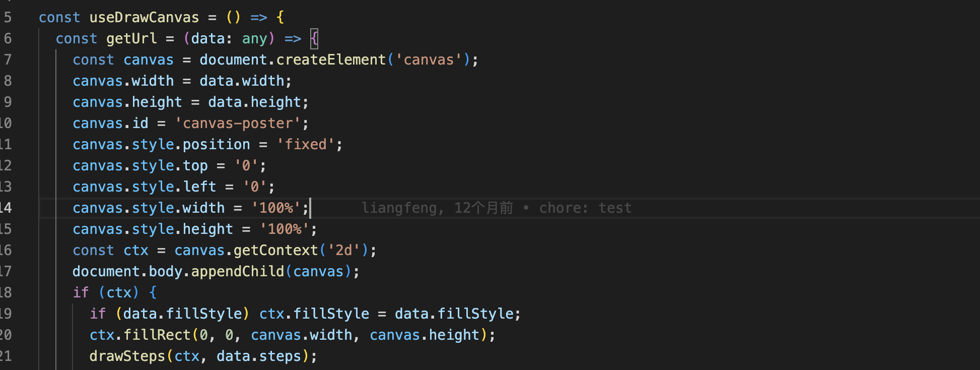The height and width of the screenshot is (370, 980).
Task: Click 'data.steps' argument on line 21
Action: [259, 356]
